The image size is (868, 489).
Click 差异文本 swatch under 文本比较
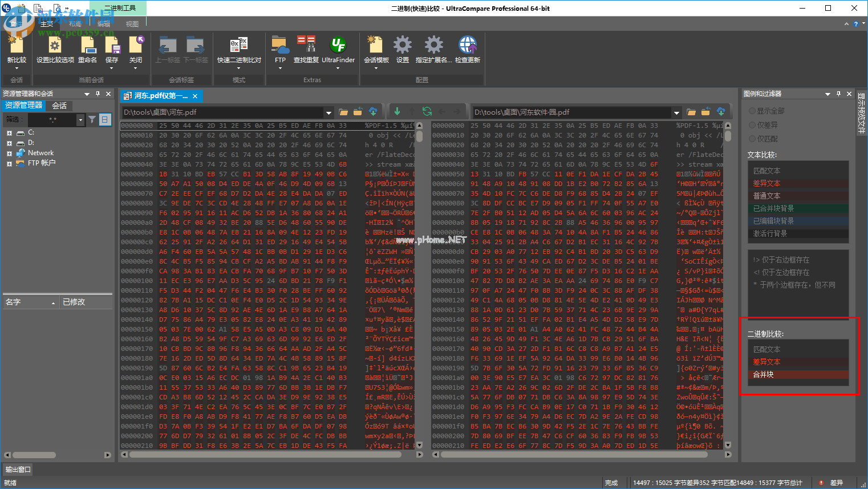[798, 183]
